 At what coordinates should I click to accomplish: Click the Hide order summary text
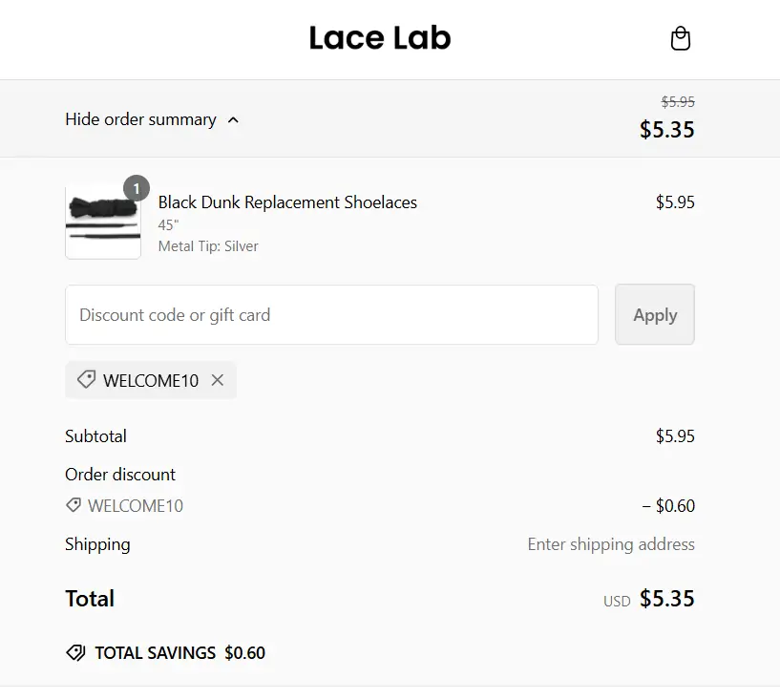[x=140, y=119]
